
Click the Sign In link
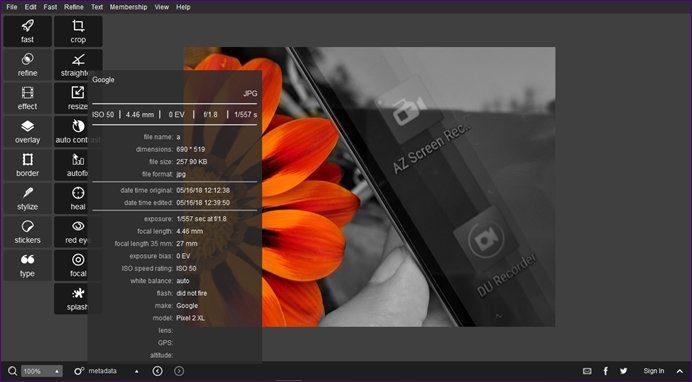click(x=654, y=371)
